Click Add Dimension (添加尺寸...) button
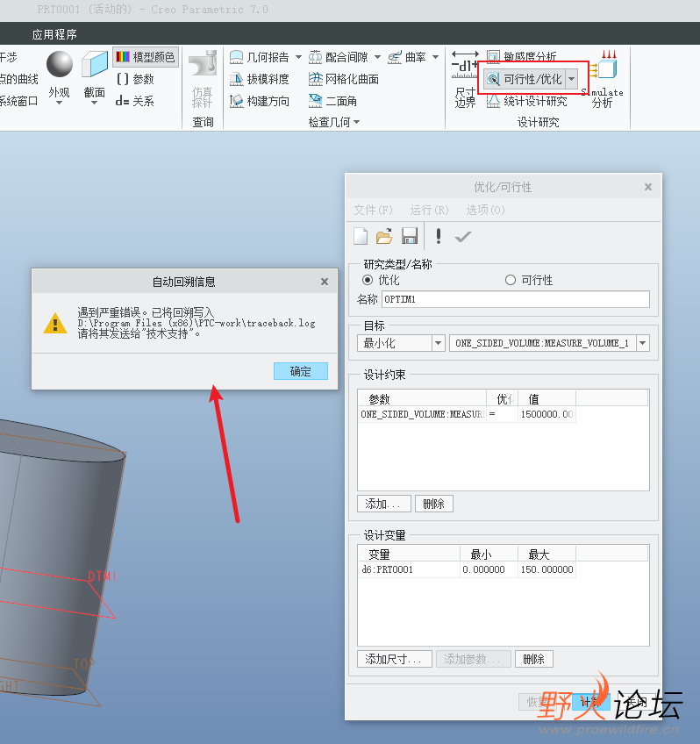700x744 pixels. click(x=395, y=659)
